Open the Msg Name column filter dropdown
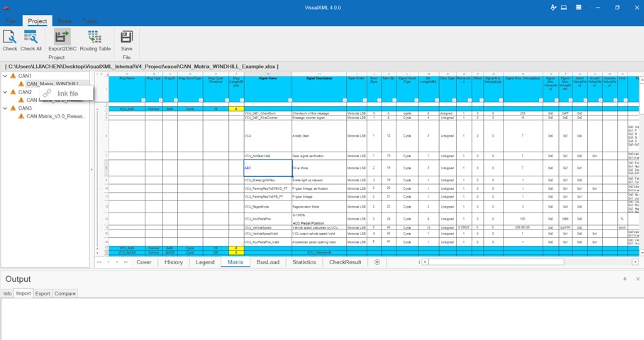Screen dimensions: 644x340 point(143,101)
